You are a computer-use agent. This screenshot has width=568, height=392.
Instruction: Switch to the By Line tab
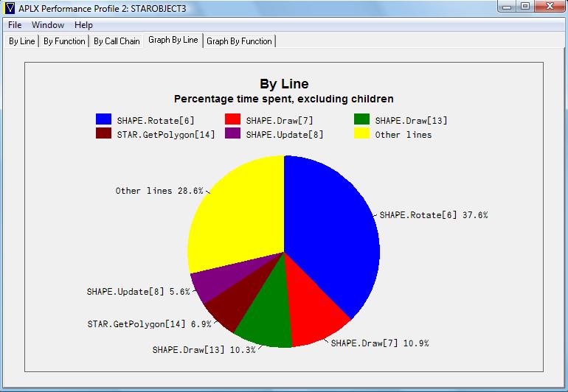click(21, 41)
